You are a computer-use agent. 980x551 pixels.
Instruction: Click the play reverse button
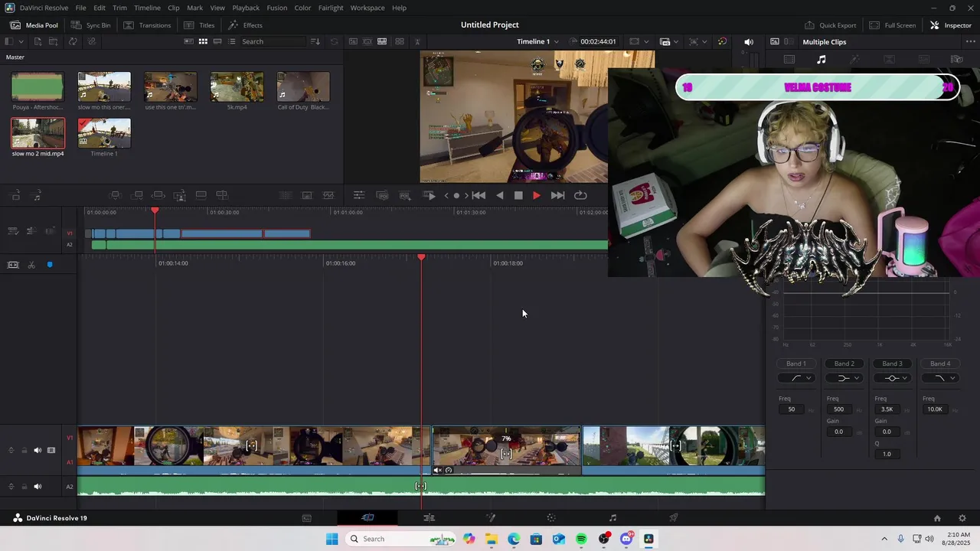500,195
